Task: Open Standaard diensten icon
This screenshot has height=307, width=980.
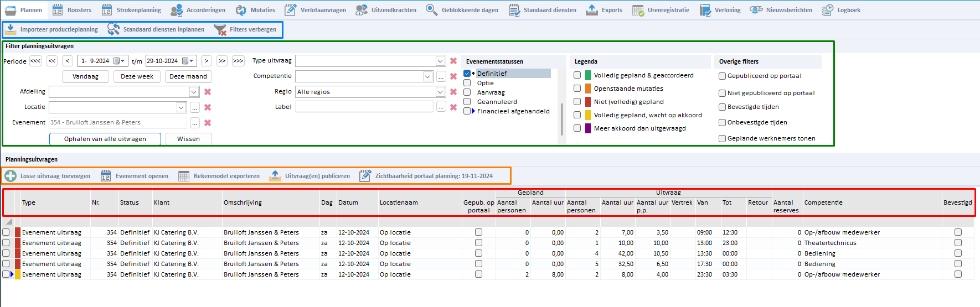Action: pos(514,10)
